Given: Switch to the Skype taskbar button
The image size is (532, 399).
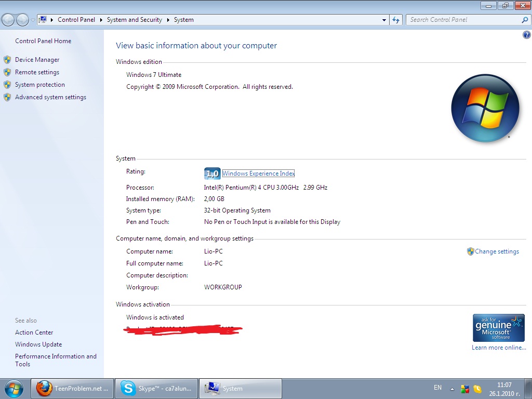Looking at the screenshot, I should tap(156, 389).
